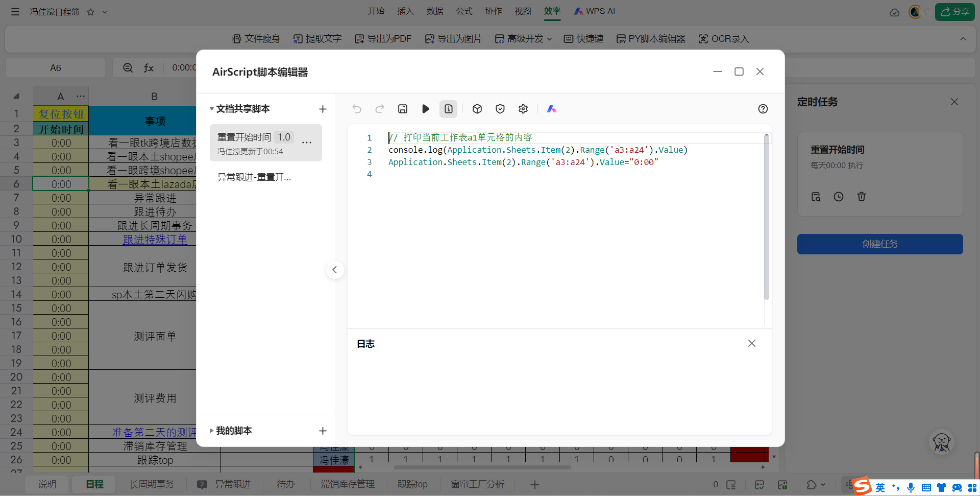The width and height of the screenshot is (980, 496).
Task: Click the A6 name box
Action: pyautogui.click(x=56, y=67)
